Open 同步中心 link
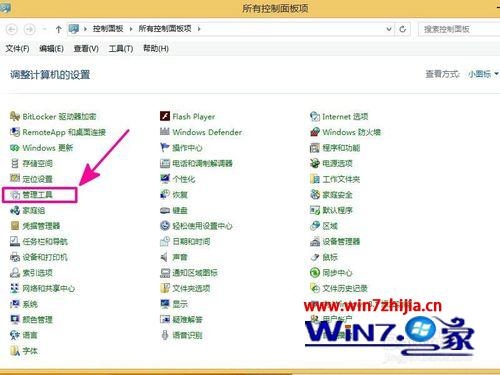The width and height of the screenshot is (500, 375). point(337,273)
